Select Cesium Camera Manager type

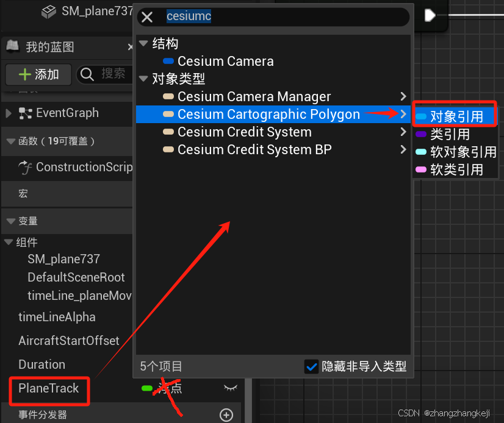(x=254, y=97)
